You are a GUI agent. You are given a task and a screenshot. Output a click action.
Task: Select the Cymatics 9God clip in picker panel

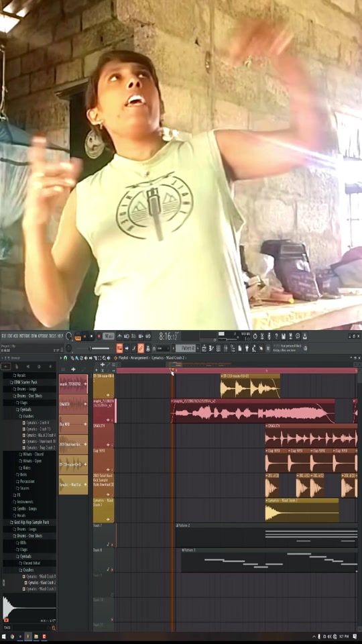(74, 484)
